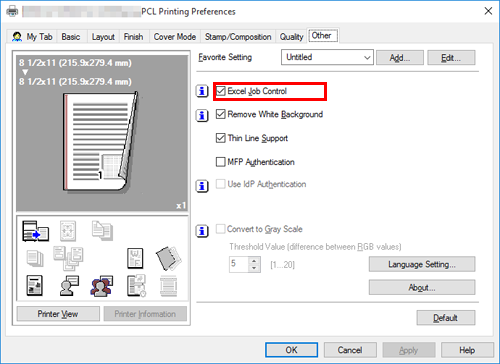Click the greyed stacked sheets icon
The image size is (500, 364).
coord(35,258)
